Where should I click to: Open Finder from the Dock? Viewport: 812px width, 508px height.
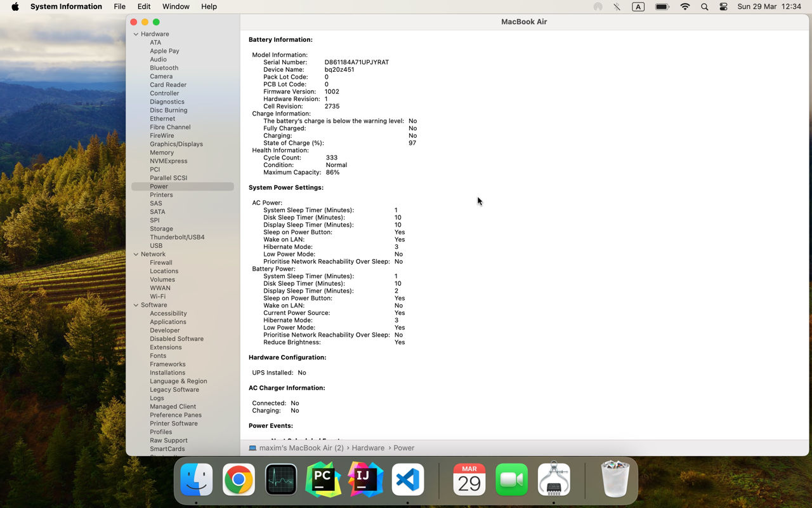click(x=197, y=479)
